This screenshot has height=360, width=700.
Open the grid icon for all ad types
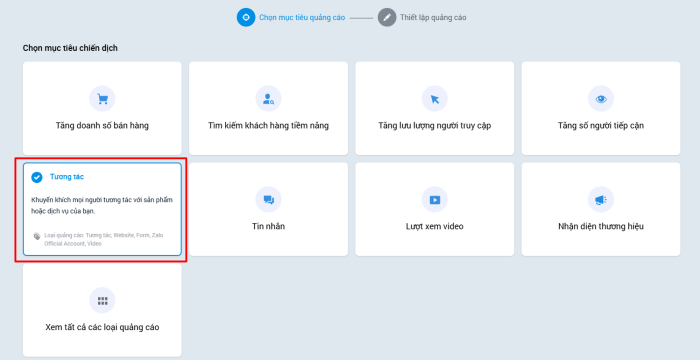point(102,301)
